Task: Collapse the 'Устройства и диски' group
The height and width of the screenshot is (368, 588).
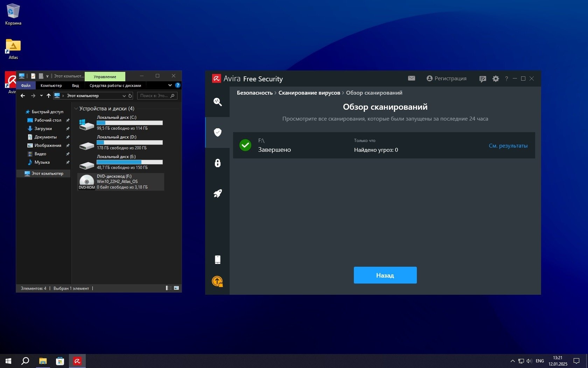Action: tap(76, 109)
